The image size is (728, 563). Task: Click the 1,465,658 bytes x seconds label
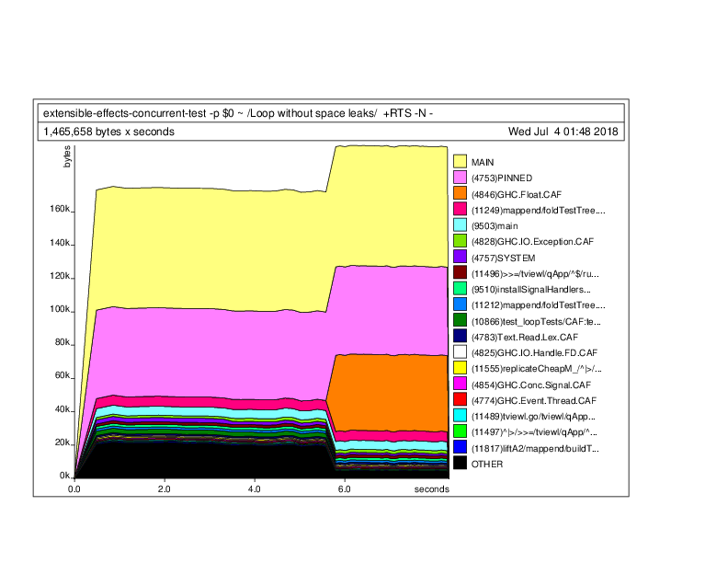(x=109, y=132)
